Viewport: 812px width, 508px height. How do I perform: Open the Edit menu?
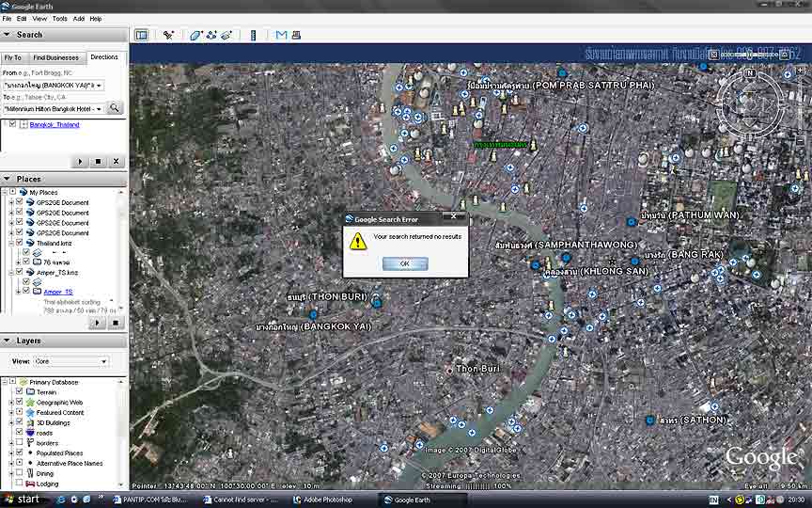22,19
